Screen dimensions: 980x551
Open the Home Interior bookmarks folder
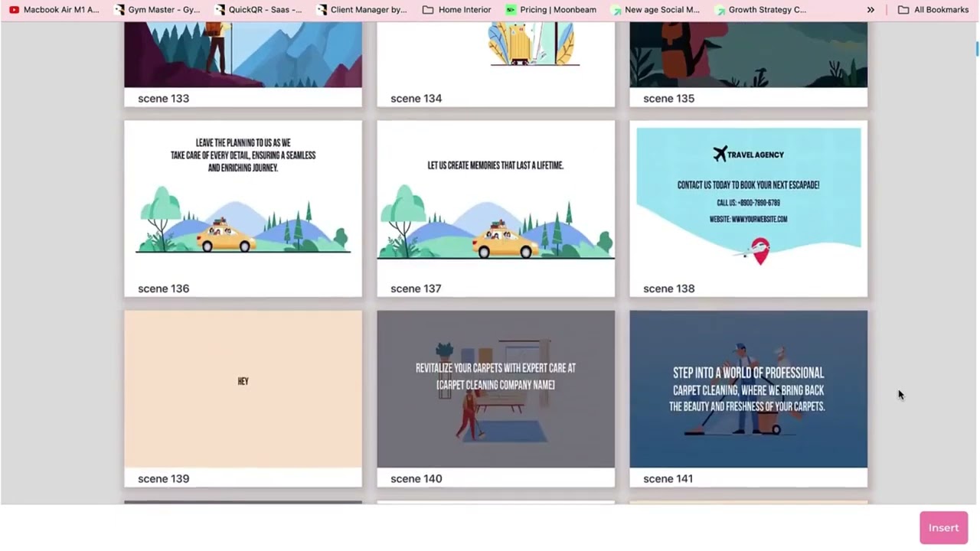[x=457, y=10]
